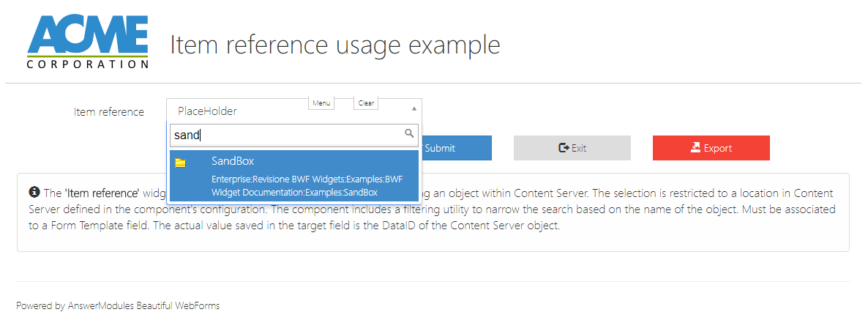868x323 pixels.
Task: Click the yellow folder icon beside SandBox
Action: (x=181, y=163)
